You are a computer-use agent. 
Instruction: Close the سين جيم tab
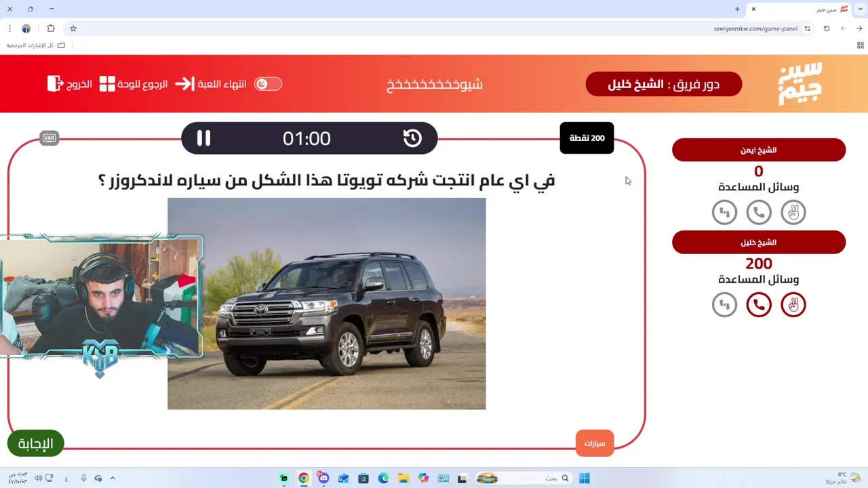(753, 9)
